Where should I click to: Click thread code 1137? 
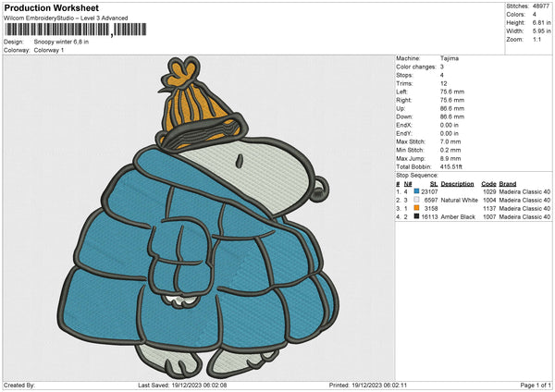pos(489,208)
